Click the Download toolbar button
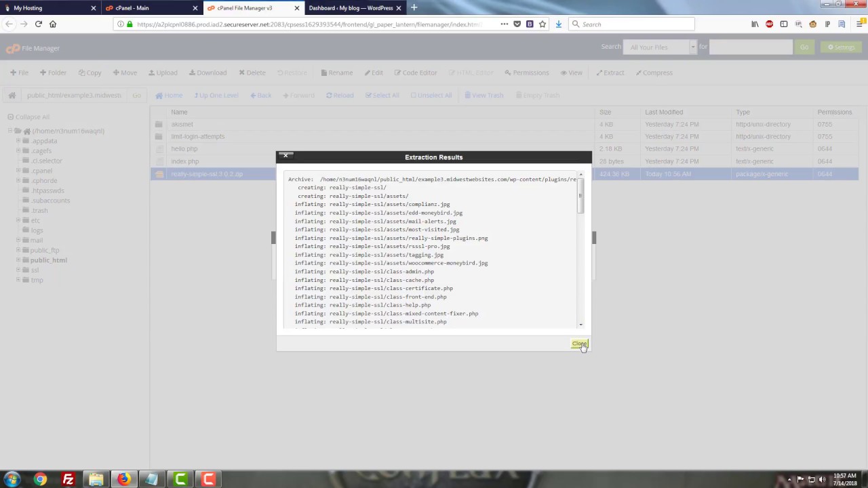 (x=208, y=73)
